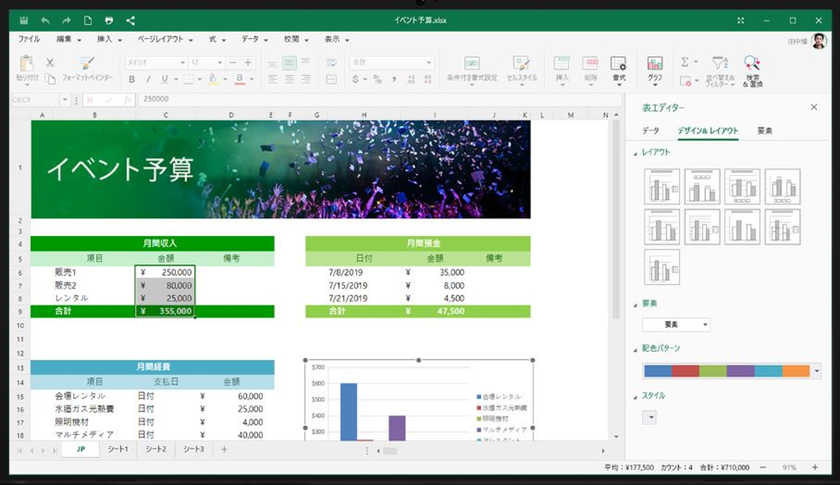Click the 配色パターン color palette strip
This screenshot has width=840, height=485.
(x=726, y=371)
